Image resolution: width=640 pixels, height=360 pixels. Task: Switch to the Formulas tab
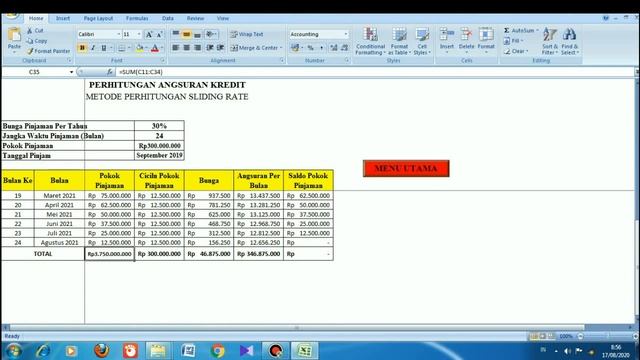click(x=137, y=18)
